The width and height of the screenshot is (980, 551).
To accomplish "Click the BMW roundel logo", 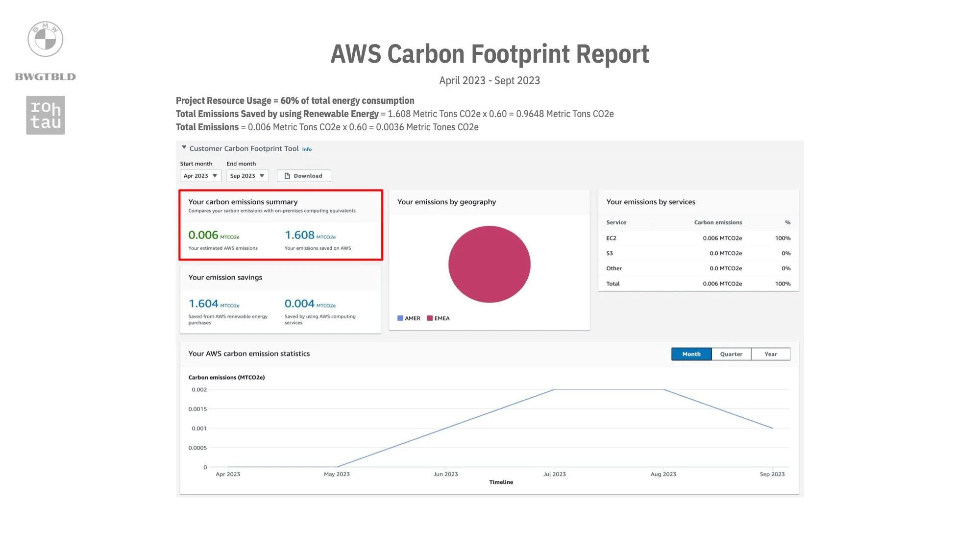I will pyautogui.click(x=45, y=39).
